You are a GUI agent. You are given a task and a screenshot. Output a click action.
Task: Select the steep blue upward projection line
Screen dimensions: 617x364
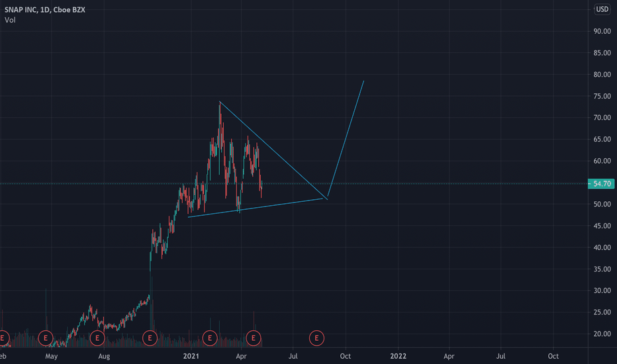[346, 138]
